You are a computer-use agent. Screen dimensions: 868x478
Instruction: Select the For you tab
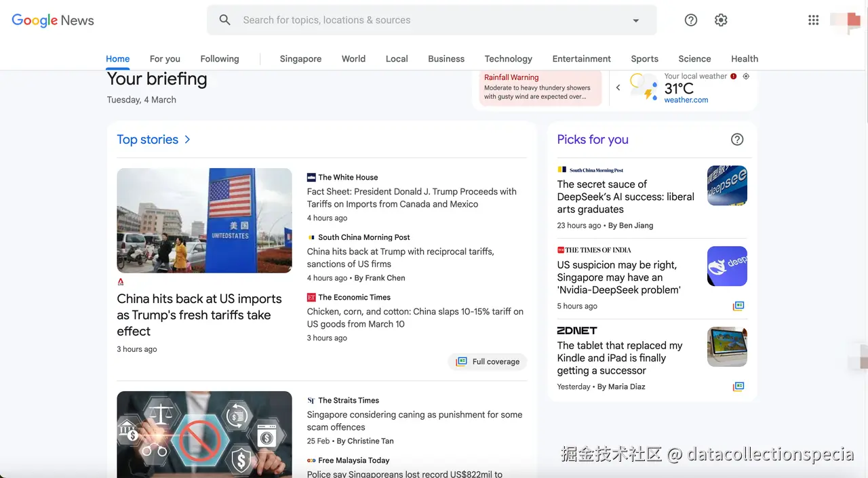coord(165,59)
